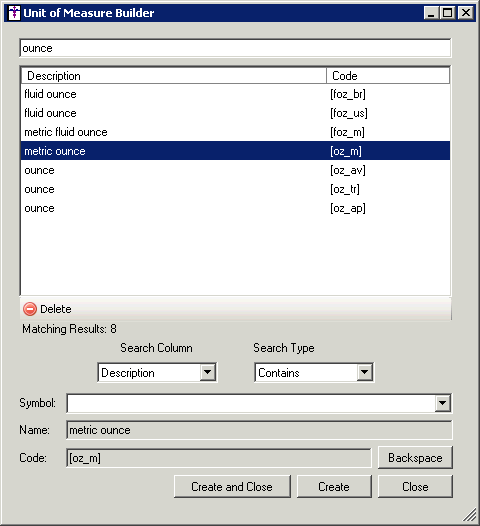Screen dimensions: 480x526
Task: Select the [oz_av] ounce row
Action: pyautogui.click(x=235, y=170)
